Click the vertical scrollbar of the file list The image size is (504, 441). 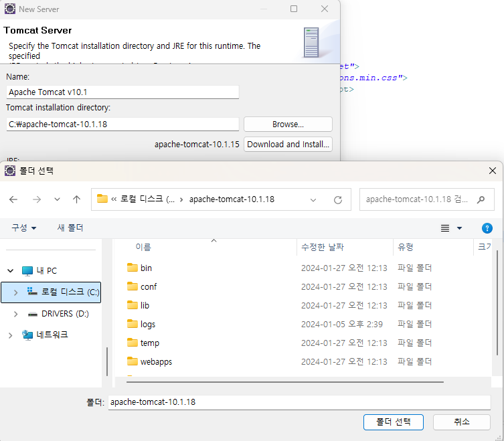click(497, 302)
